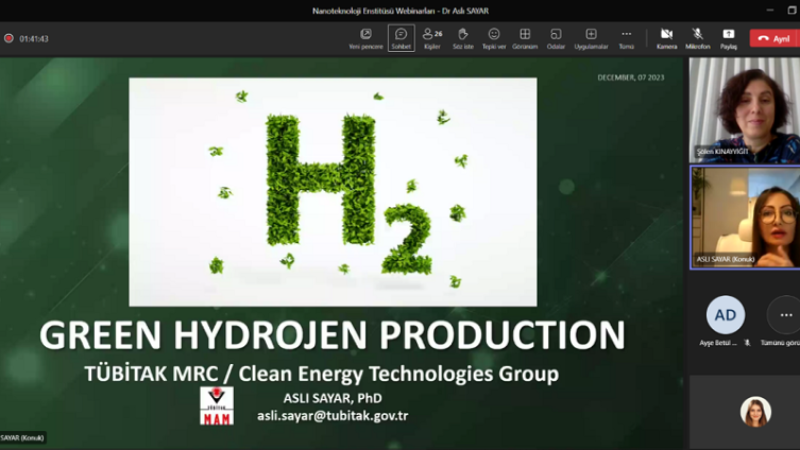Image resolution: width=800 pixels, height=450 pixels.
Task: Expand the Tümü more options menu
Action: click(x=626, y=39)
